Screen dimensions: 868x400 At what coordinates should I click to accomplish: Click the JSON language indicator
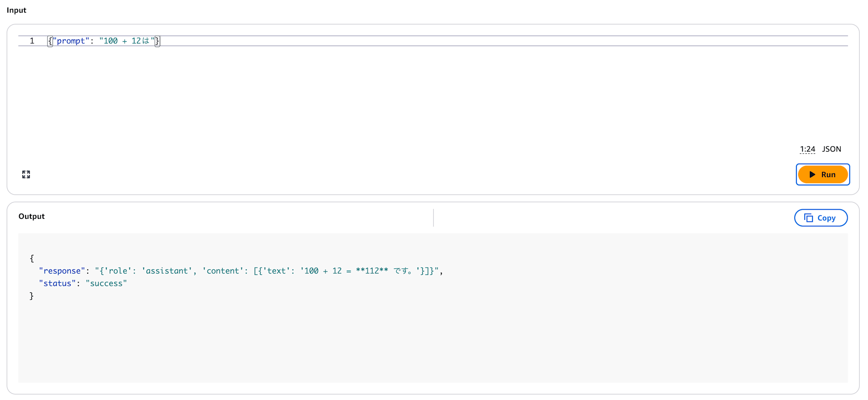(832, 149)
